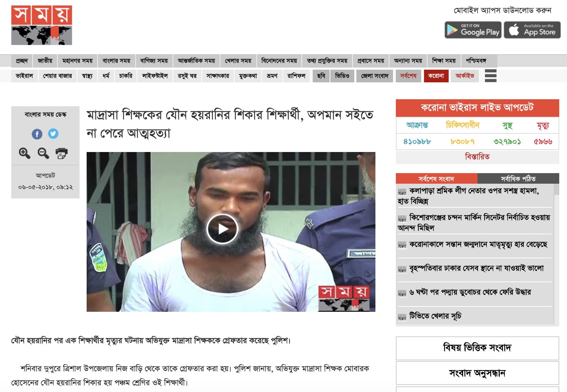Expand সংবাদ অনুসন্ধান panel
This screenshot has height=392, width=567.
point(478,373)
